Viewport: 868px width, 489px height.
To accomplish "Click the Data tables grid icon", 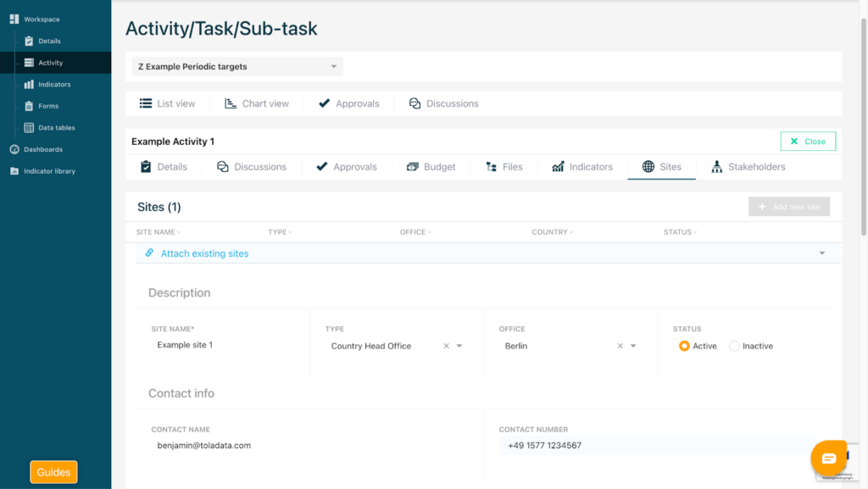I will (29, 128).
